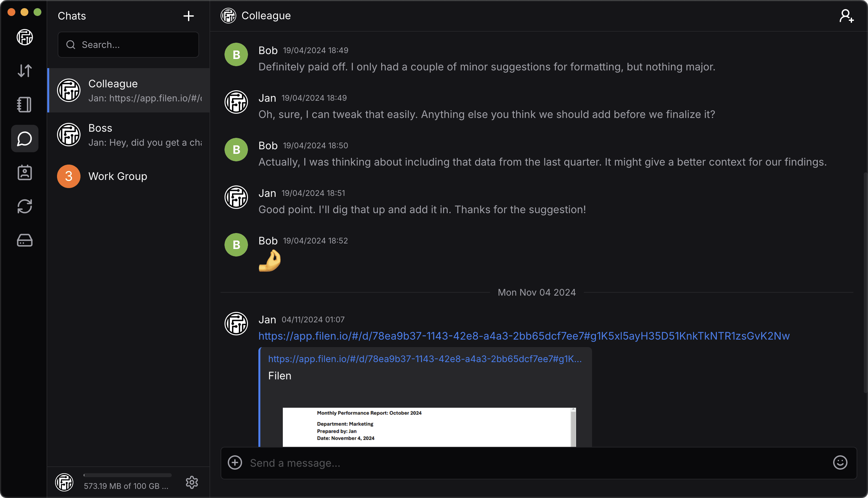Select the Colleague chat in list
868x498 pixels.
coord(129,90)
